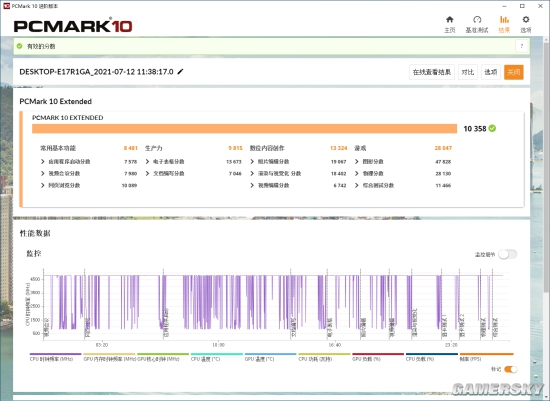Turn off the orange markers toggle
The height and width of the screenshot is (401, 550).
[x=511, y=369]
